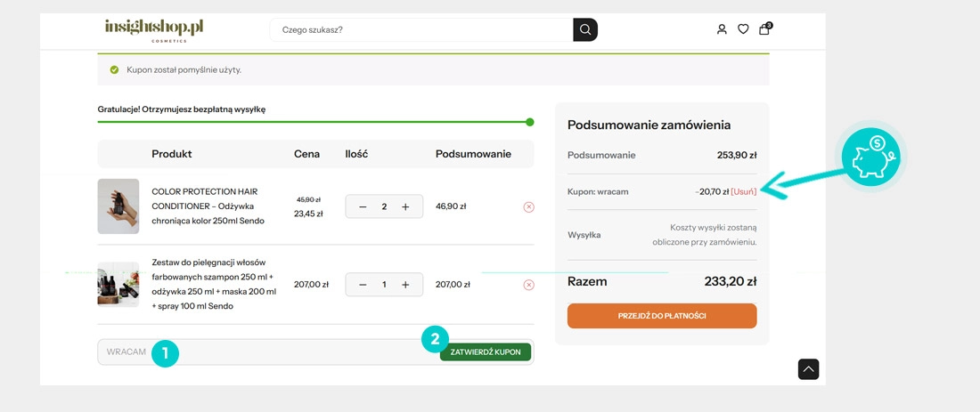The width and height of the screenshot is (980, 412).
Task: Increase quantity of the hair care set
Action: [x=405, y=285]
